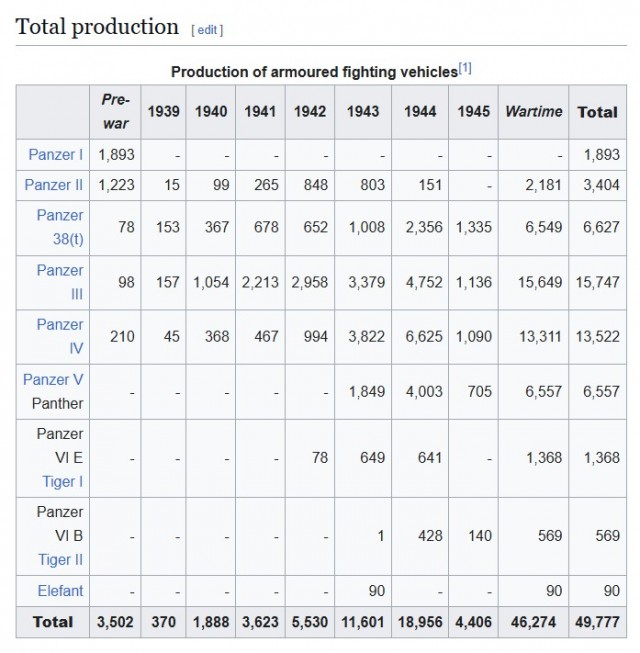Screen dimensions: 640x653
Task: Select Panzer III wartime value 15,649
Action: 540,282
